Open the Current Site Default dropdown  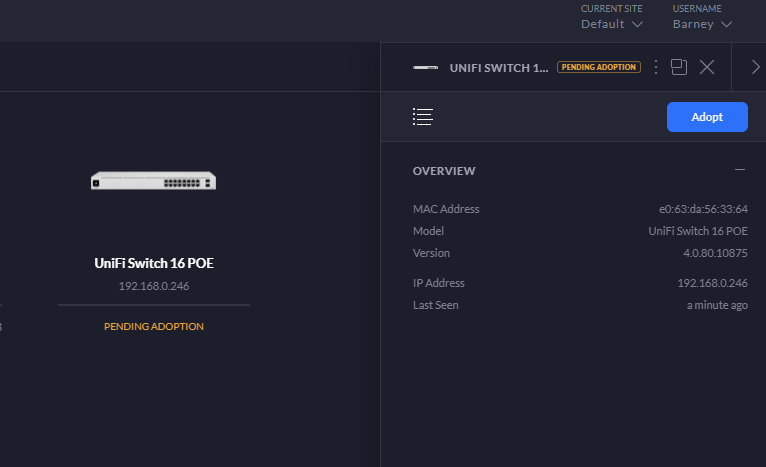point(611,23)
